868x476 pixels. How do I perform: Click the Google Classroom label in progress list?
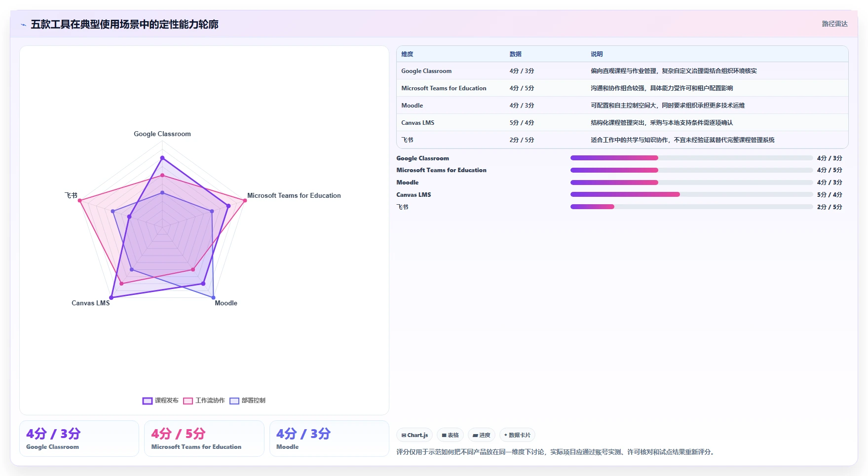tap(422, 158)
